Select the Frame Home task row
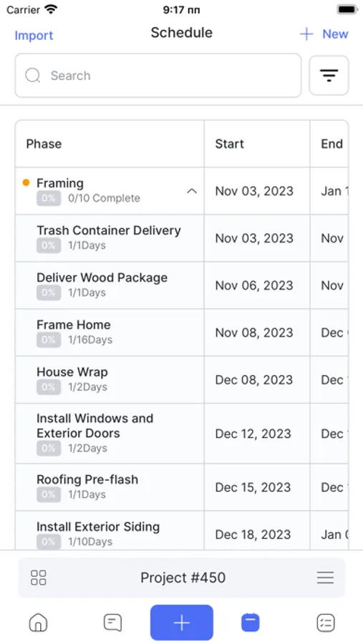Image resolution: width=363 pixels, height=644 pixels. point(182,333)
